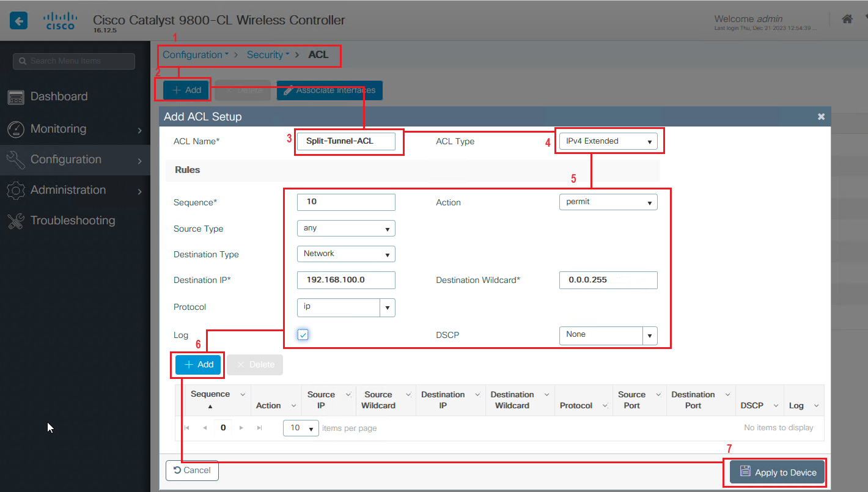
Task: Click the ACL Name input field
Action: 346,141
